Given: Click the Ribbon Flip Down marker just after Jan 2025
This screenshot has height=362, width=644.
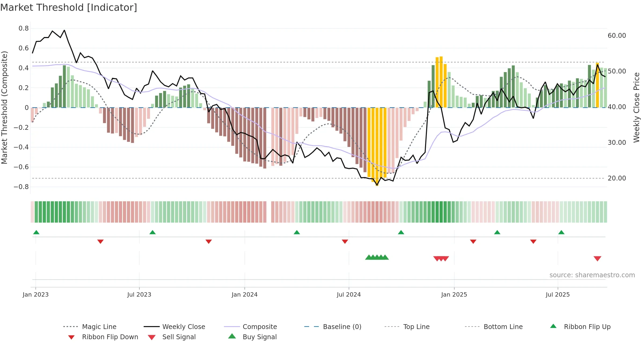Looking at the screenshot, I should tap(473, 241).
